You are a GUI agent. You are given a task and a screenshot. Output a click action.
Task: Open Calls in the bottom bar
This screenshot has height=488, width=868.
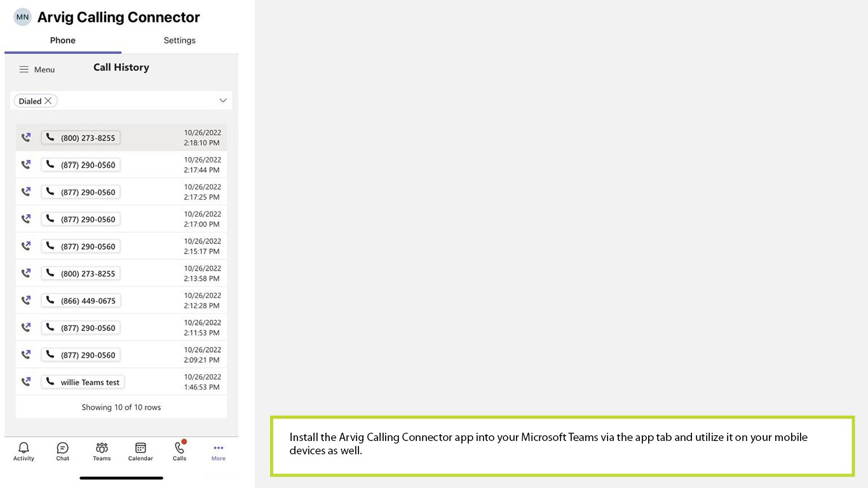(x=180, y=451)
